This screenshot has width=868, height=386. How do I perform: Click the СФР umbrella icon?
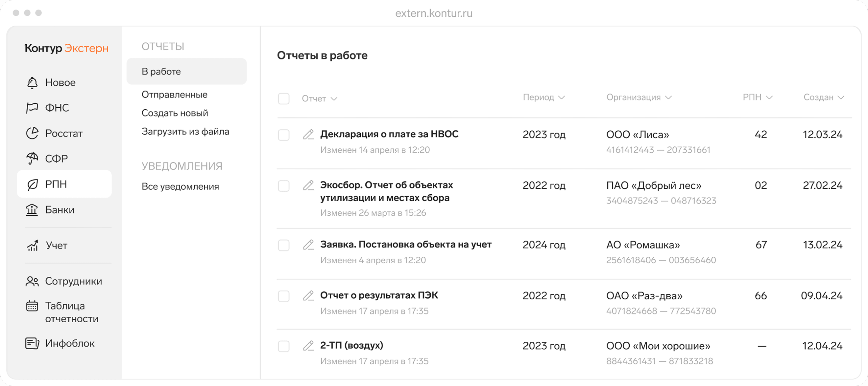32,158
